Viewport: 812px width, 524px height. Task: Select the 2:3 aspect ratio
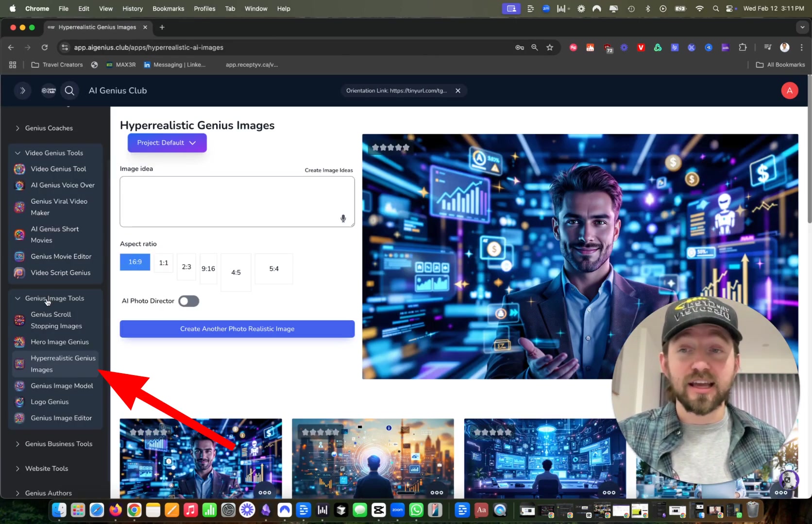click(186, 267)
